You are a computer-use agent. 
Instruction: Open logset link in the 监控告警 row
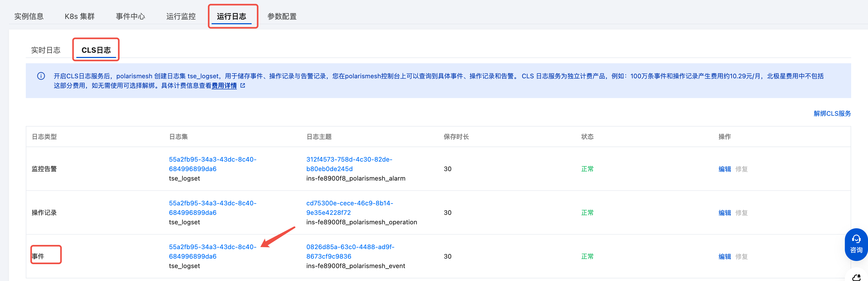[x=213, y=164]
